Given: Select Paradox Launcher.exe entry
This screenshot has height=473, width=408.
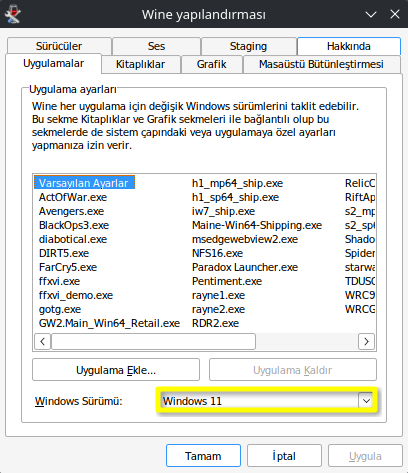Looking at the screenshot, I should [x=245, y=267].
